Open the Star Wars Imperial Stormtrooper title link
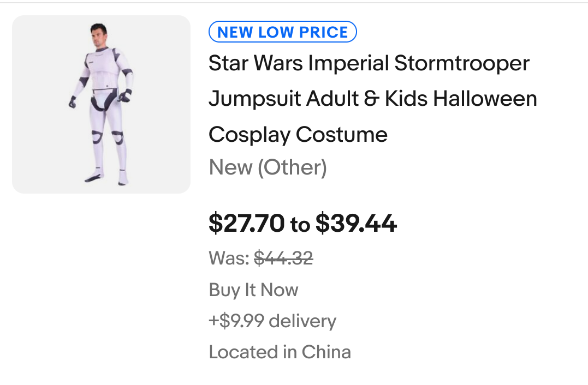588x385 pixels. click(369, 64)
